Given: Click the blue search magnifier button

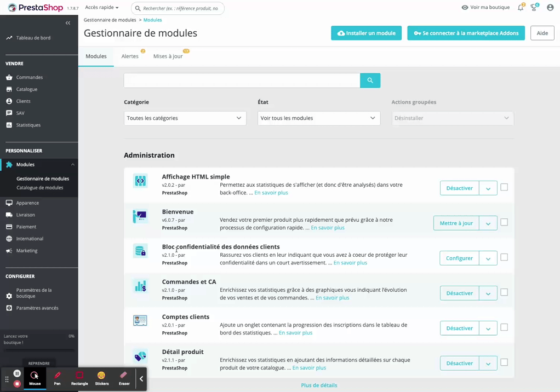Looking at the screenshot, I should pos(370,80).
